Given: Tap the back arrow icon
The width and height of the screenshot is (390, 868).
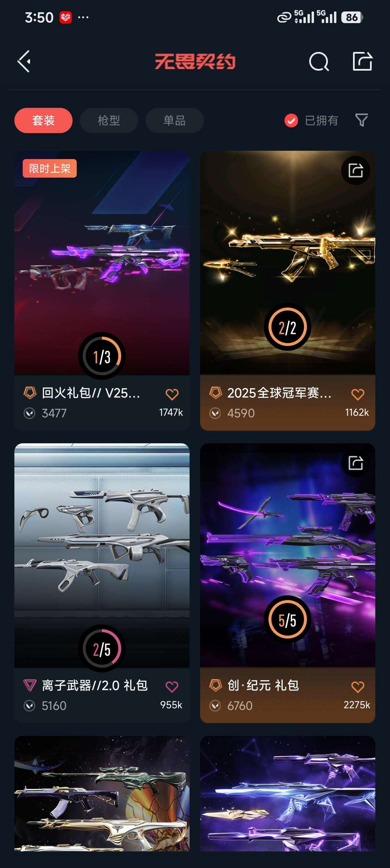Looking at the screenshot, I should (24, 61).
